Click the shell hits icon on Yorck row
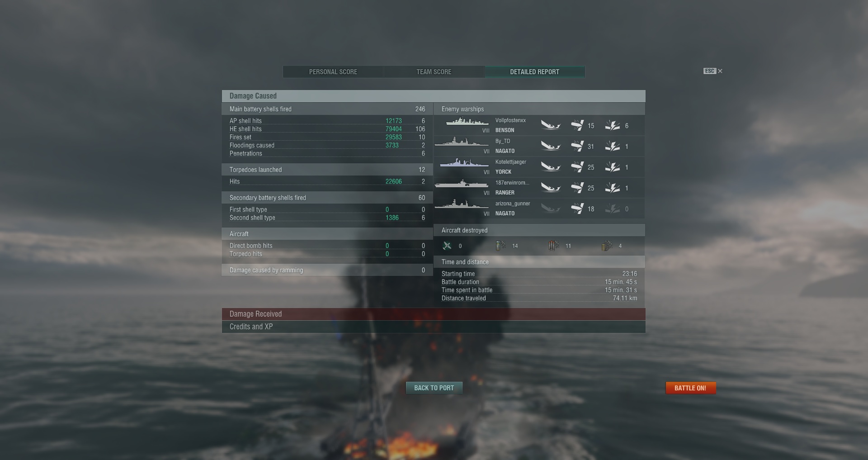The height and width of the screenshot is (460, 868). click(x=577, y=167)
